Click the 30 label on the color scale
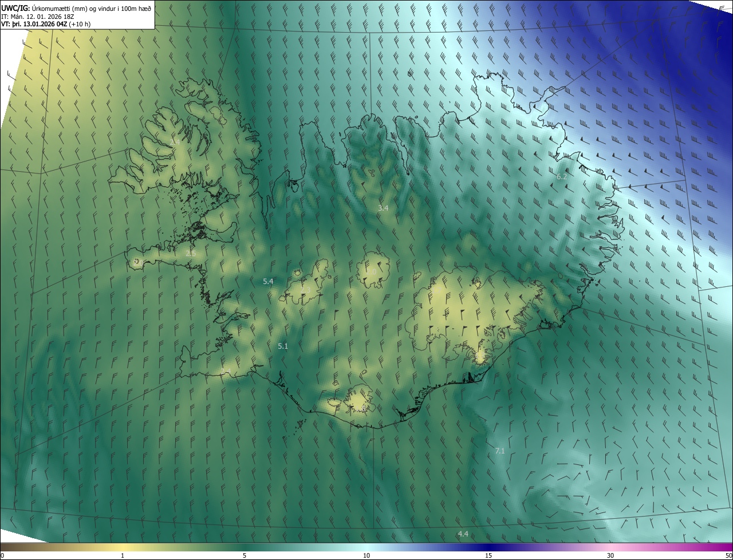Image resolution: width=733 pixels, height=560 pixels. coord(610,556)
